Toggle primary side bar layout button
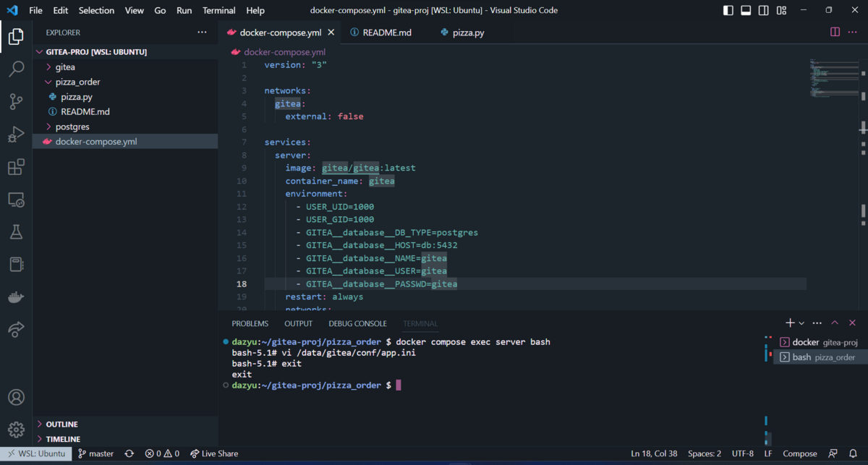Screen dimensions: 868x465 pyautogui.click(x=728, y=10)
